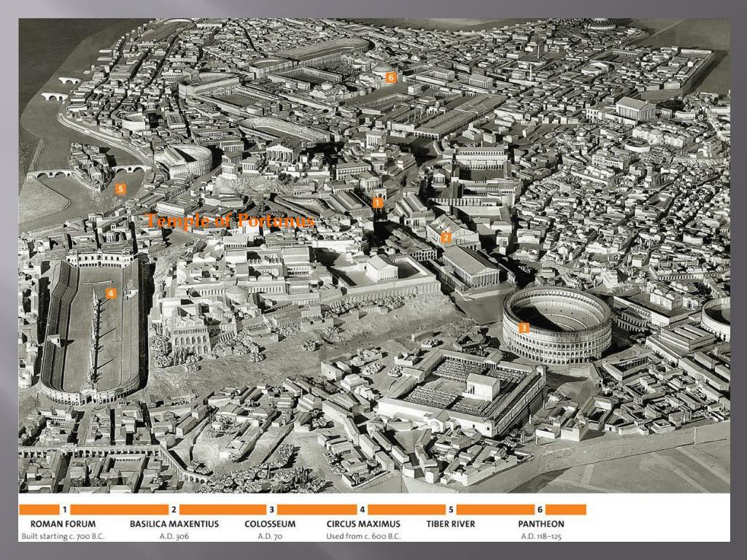Select marker 1 for the Roman Forum
Image resolution: width=747 pixels, height=560 pixels.
[377, 203]
